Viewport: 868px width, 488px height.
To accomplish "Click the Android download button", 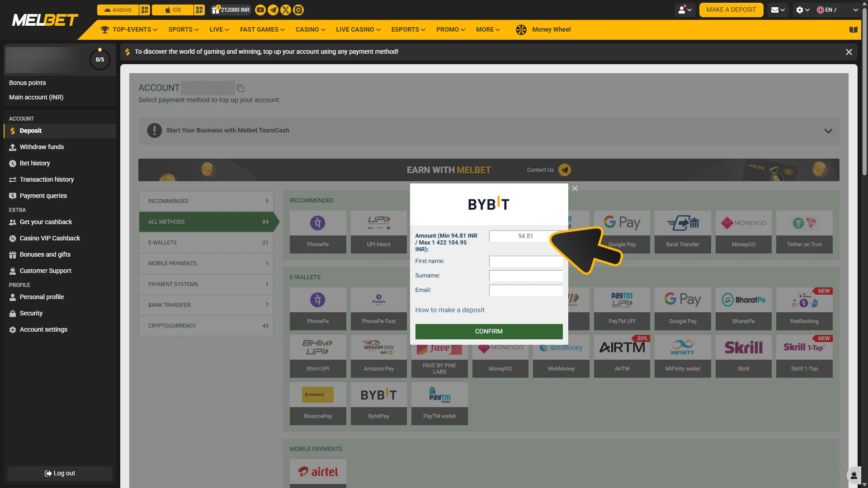I will (x=118, y=10).
